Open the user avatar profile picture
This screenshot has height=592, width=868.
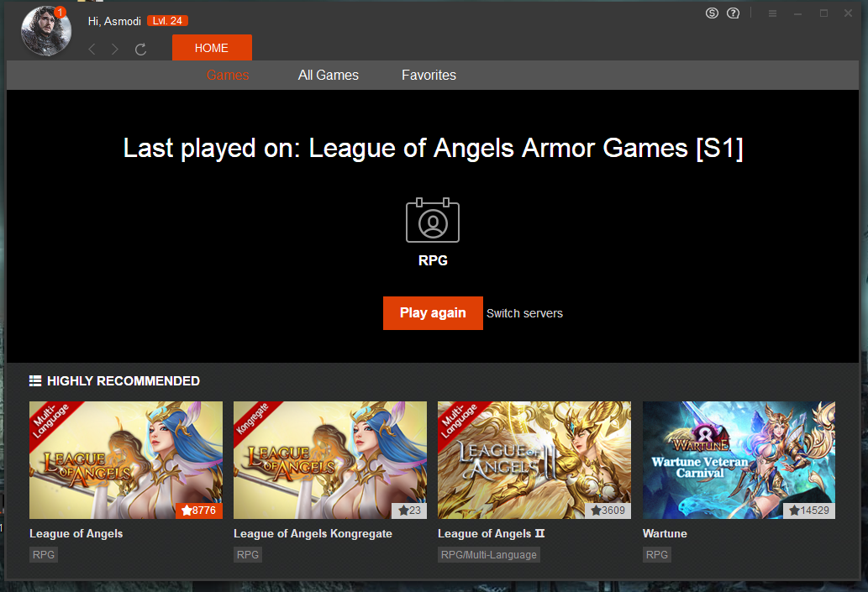click(x=45, y=31)
